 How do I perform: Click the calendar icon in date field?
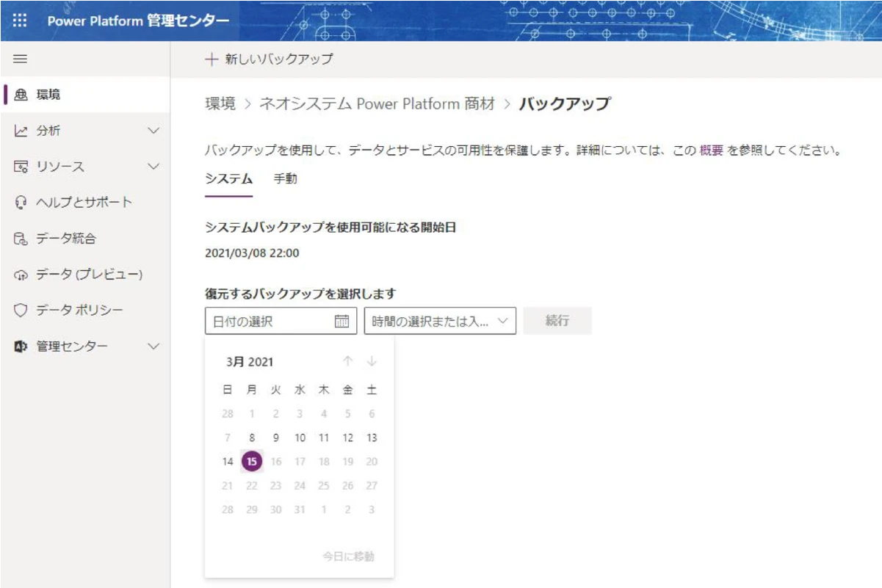coord(341,321)
